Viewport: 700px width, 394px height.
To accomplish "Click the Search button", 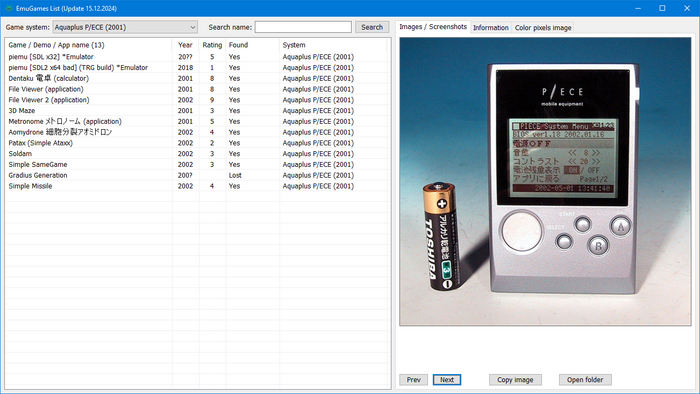I will [372, 27].
